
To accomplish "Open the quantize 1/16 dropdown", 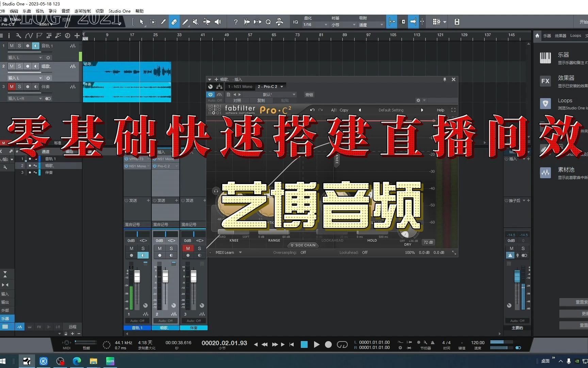I will pyautogui.click(x=315, y=25).
